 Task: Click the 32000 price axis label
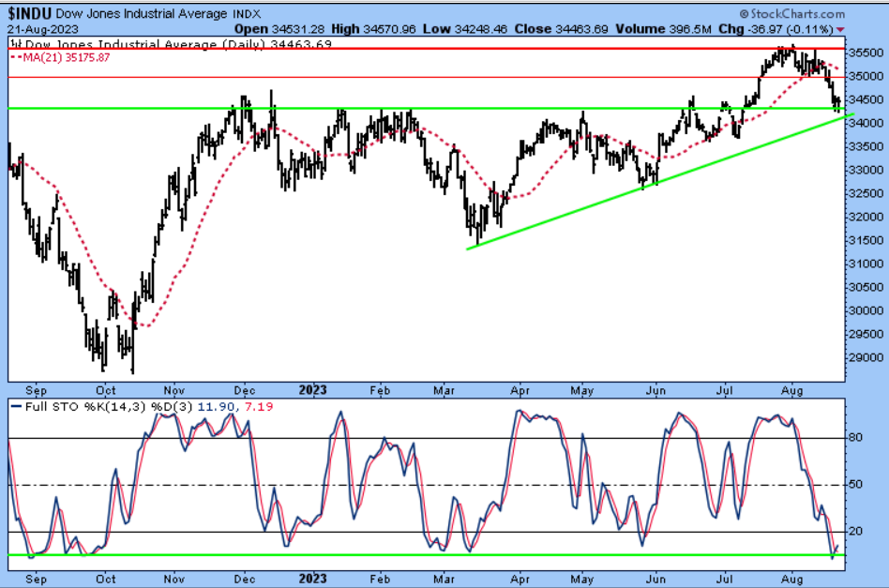(866, 218)
